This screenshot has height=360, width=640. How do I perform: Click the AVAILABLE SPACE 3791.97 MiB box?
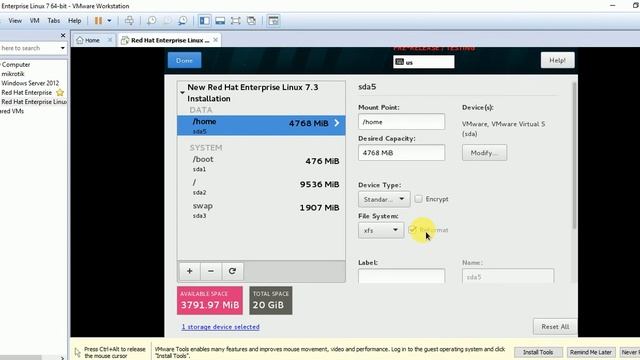(x=210, y=300)
